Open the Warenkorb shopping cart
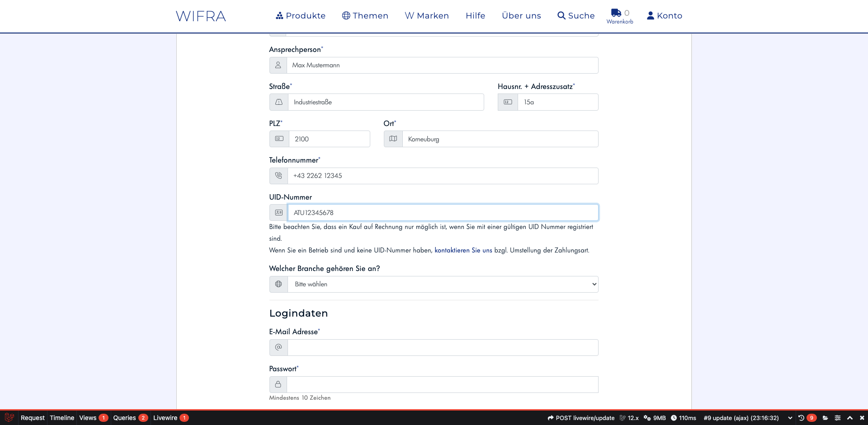Screen dimensions: 868x425 point(619,16)
